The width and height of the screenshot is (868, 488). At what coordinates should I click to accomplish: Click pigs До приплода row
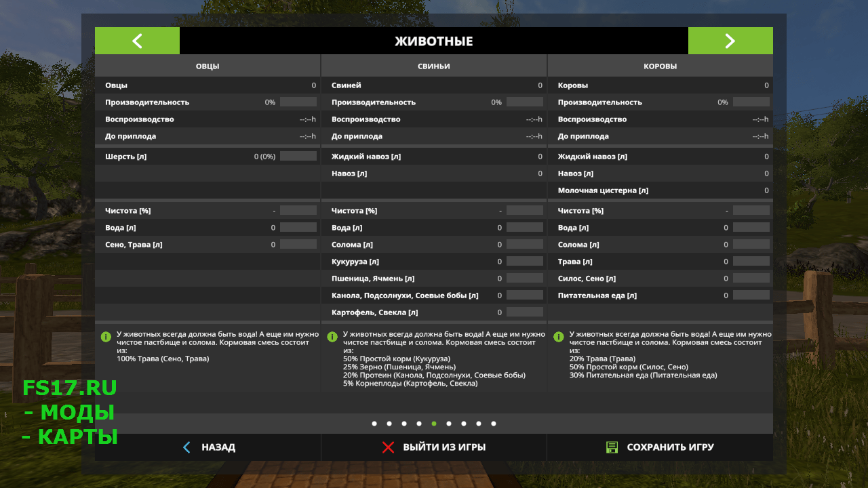(x=434, y=136)
